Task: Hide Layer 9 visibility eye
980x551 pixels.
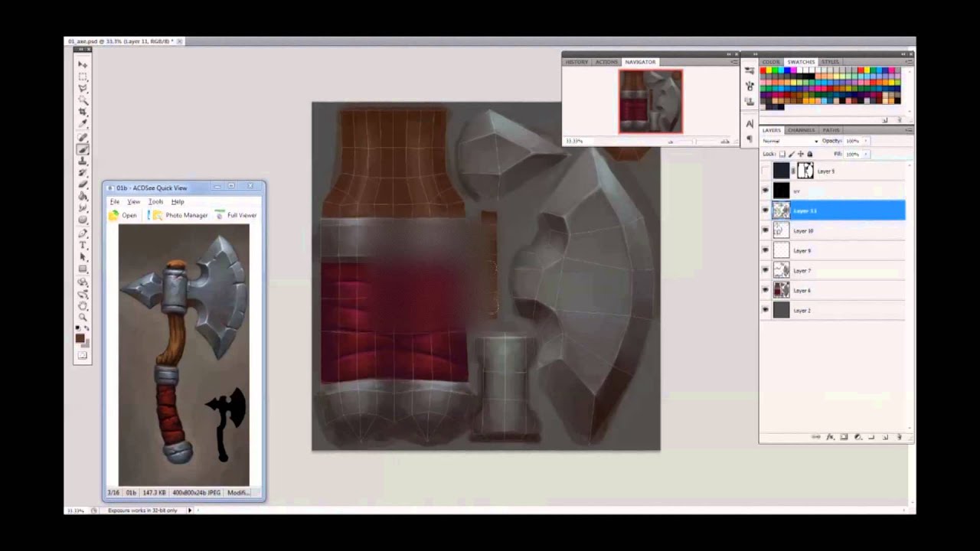Action: (766, 250)
